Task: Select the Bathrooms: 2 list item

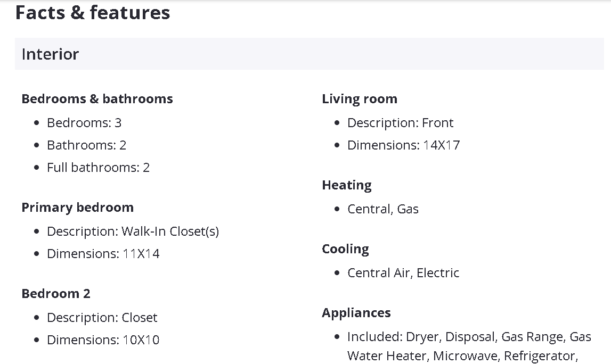Action: 86,145
